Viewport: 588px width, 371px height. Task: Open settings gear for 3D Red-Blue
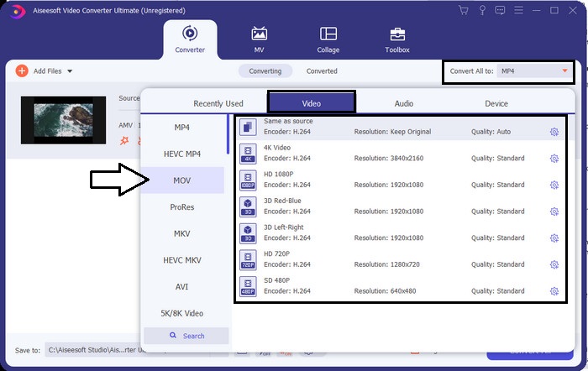[554, 212]
